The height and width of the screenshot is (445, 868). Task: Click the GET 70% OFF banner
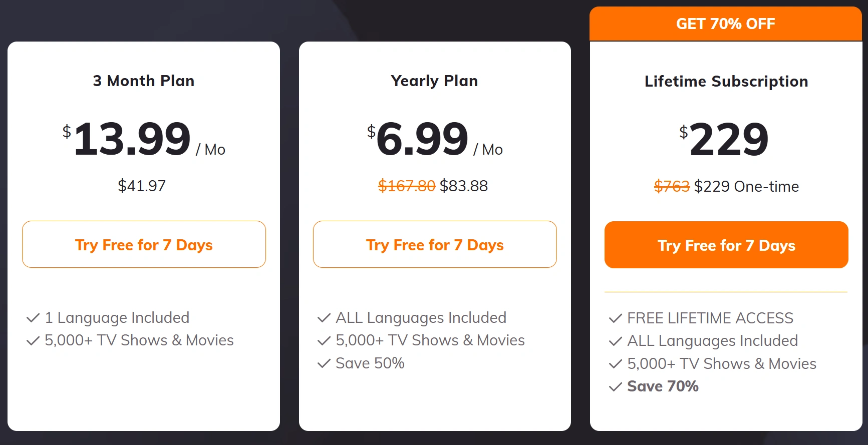[x=725, y=24]
